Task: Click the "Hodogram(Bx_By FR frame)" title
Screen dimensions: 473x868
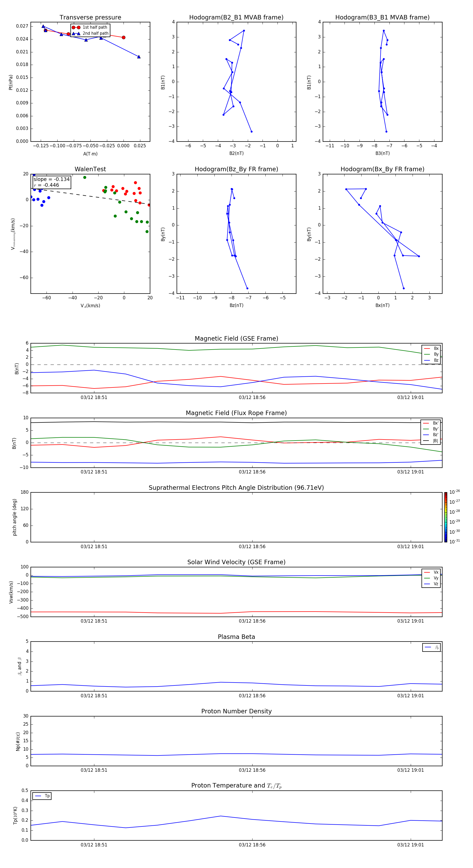Action: 382,169
